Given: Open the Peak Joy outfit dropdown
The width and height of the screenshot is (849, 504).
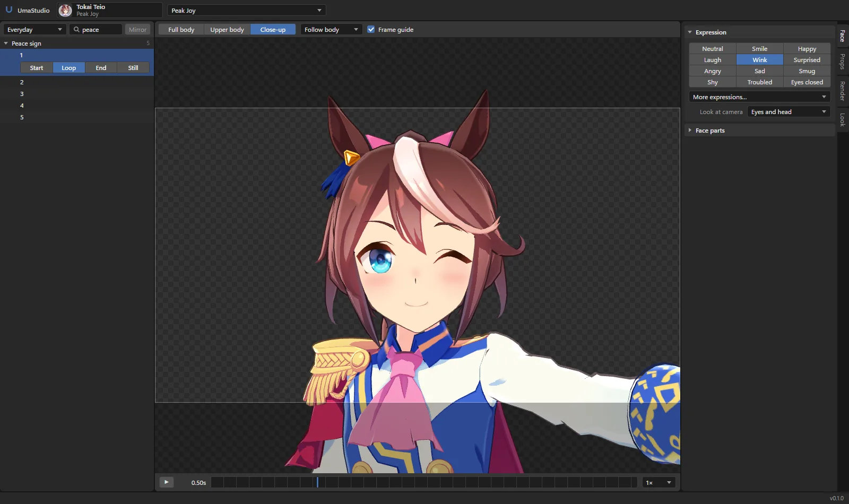Looking at the screenshot, I should click(x=246, y=11).
